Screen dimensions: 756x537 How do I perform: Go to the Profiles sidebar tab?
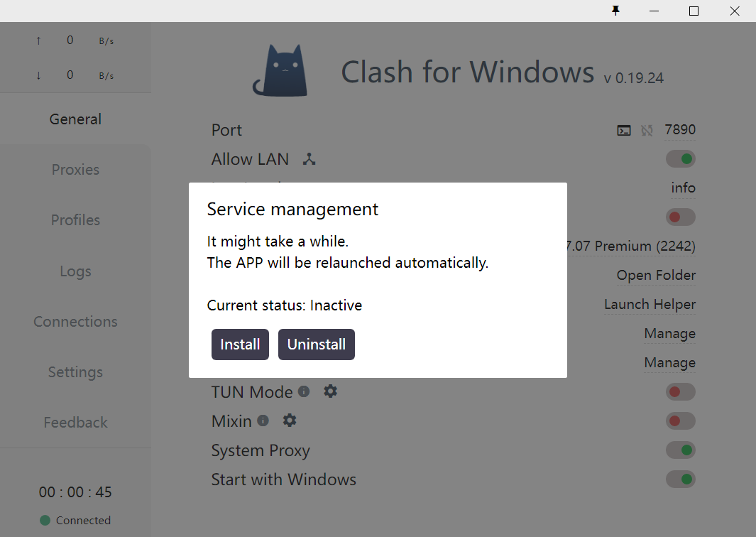click(x=75, y=220)
